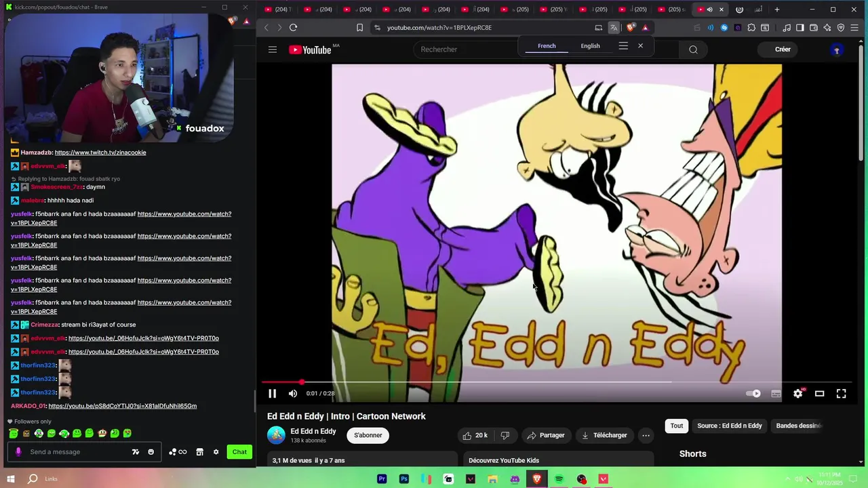Toggle YouTube autoplay switch
This screenshot has height=488, width=868.
[753, 393]
